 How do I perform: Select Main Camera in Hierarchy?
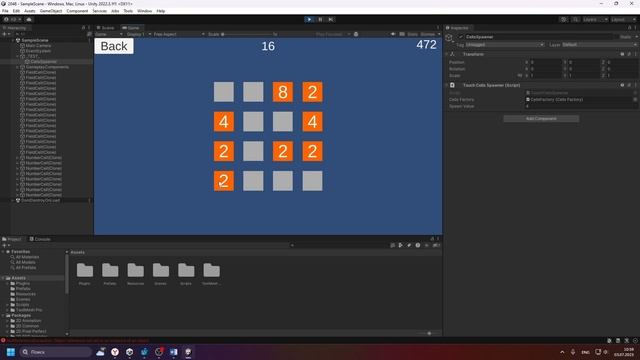[38, 46]
